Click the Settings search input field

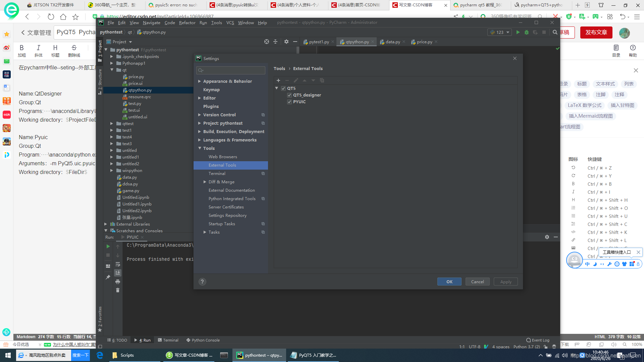(231, 70)
